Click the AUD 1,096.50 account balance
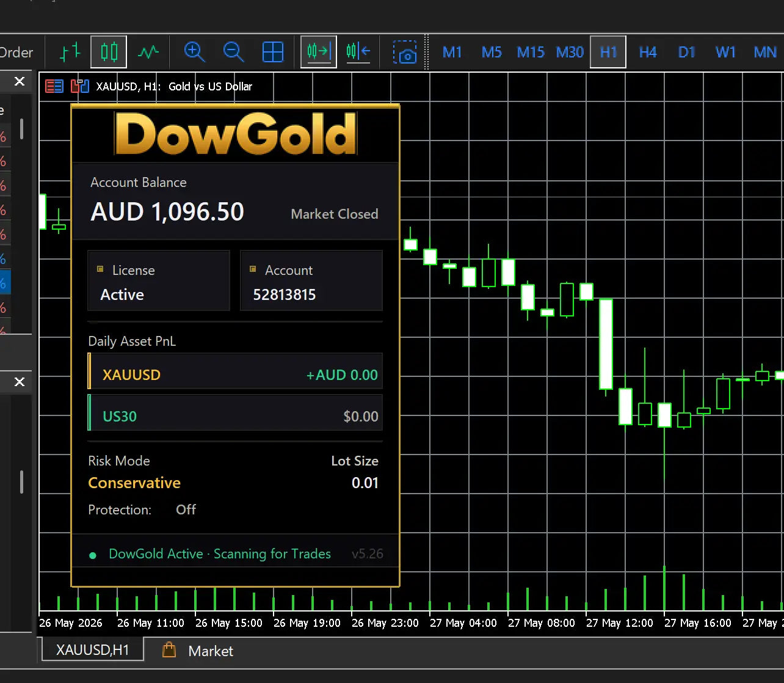The height and width of the screenshot is (683, 784). (x=167, y=212)
